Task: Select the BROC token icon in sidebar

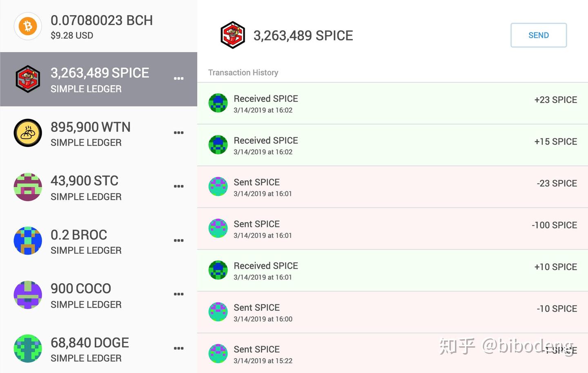Action: coord(27,241)
